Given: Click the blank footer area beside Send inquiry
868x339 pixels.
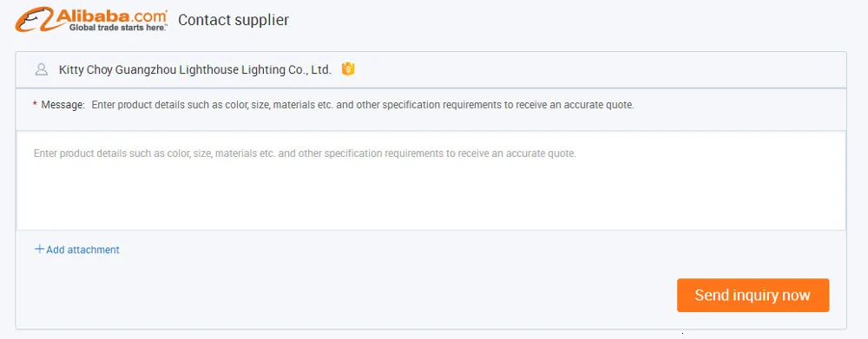Looking at the screenshot, I should pyautogui.click(x=343, y=296).
